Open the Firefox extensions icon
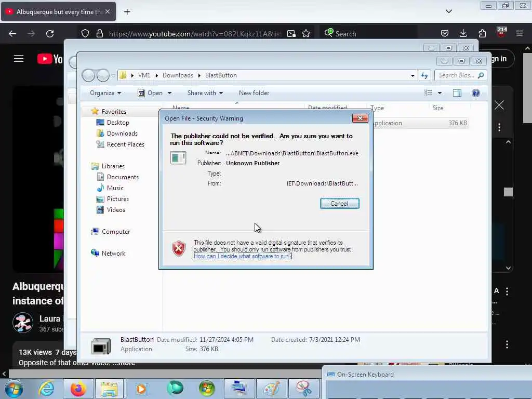The width and height of the screenshot is (532, 399). tap(482, 33)
